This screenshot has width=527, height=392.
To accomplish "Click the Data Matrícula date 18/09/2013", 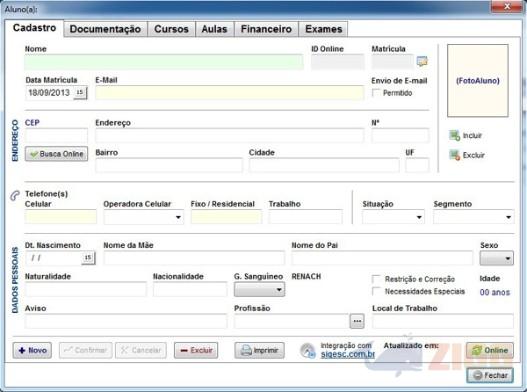I will 49,93.
